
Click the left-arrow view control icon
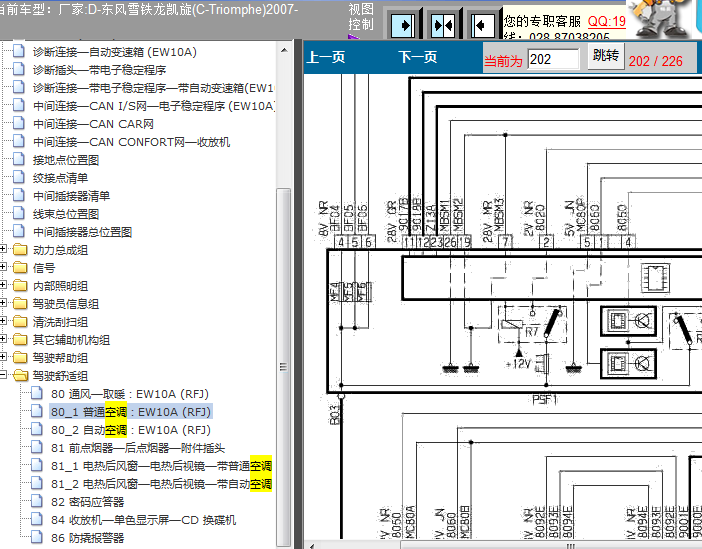click(482, 25)
